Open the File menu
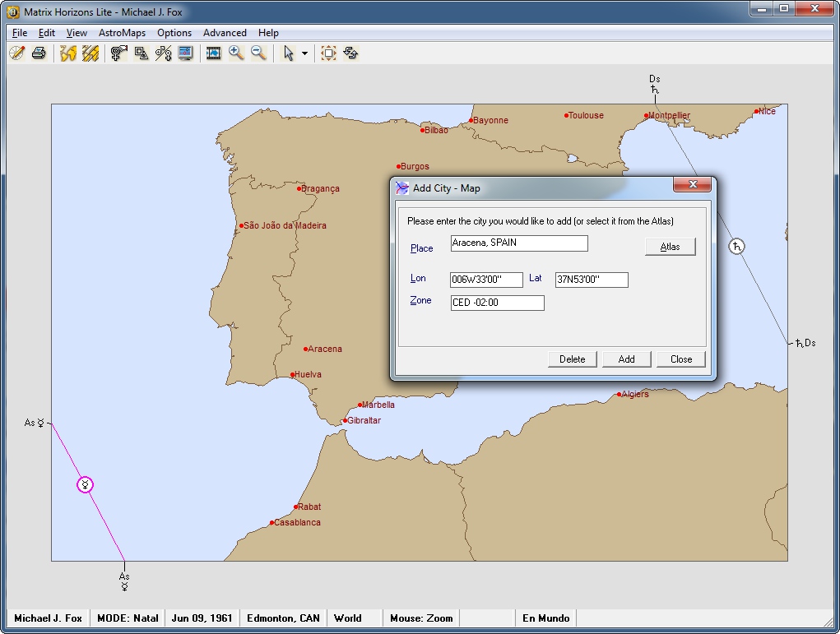840x634 pixels. pyautogui.click(x=20, y=33)
